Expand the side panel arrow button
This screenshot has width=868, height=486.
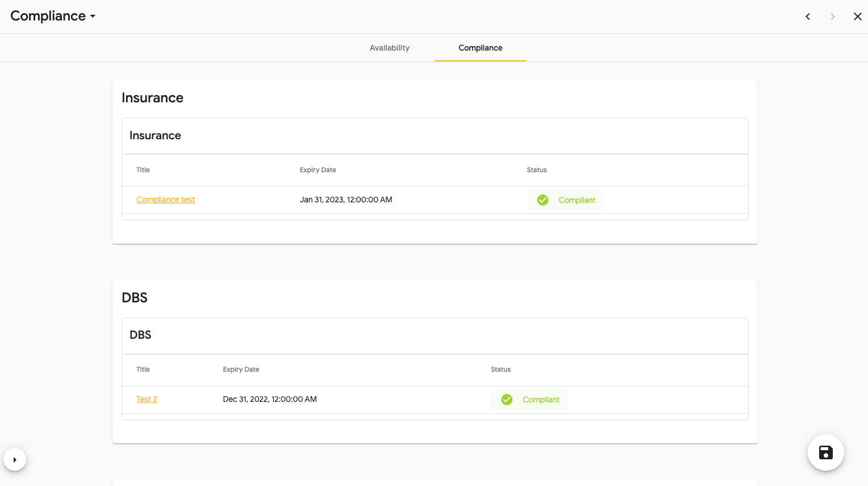click(15, 459)
